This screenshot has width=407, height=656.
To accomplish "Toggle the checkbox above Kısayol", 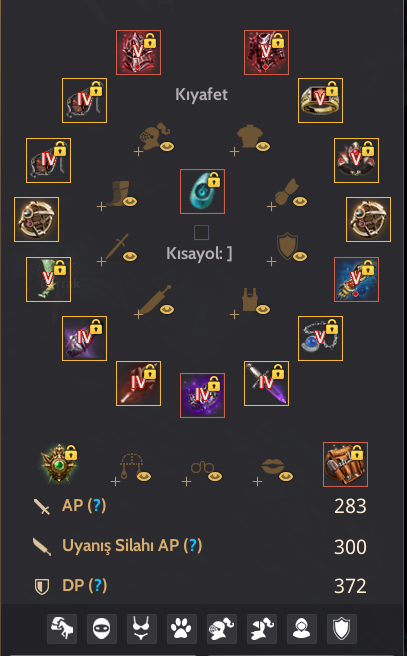I will [x=201, y=233].
